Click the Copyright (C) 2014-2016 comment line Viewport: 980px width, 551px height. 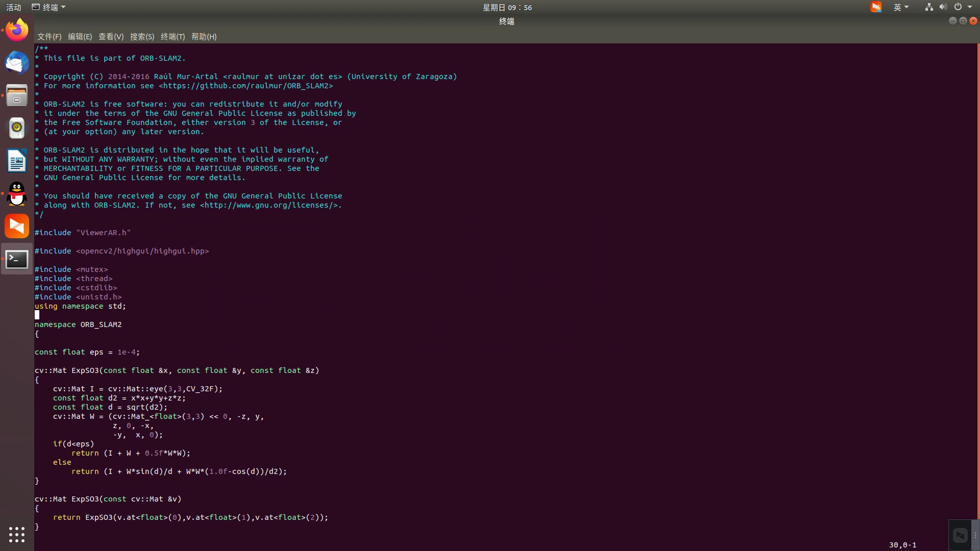(246, 77)
